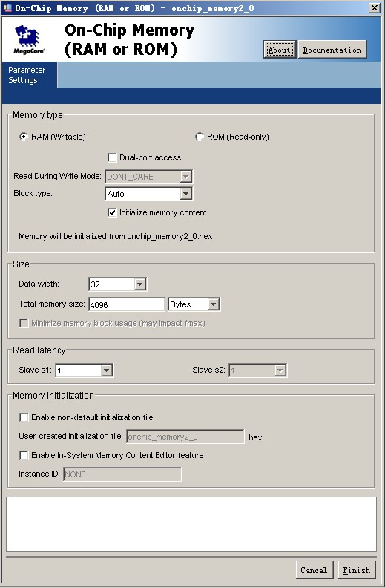The height and width of the screenshot is (588, 385).
Task: Click the Instance ID field
Action: 122,474
